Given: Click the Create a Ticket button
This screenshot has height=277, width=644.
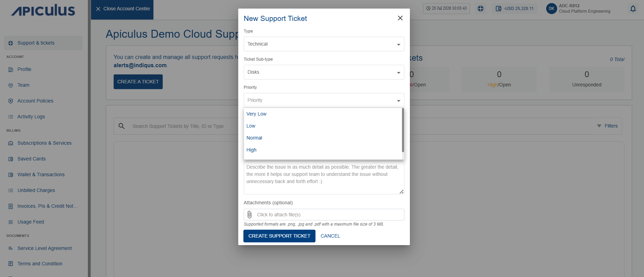Looking at the screenshot, I should point(138,82).
